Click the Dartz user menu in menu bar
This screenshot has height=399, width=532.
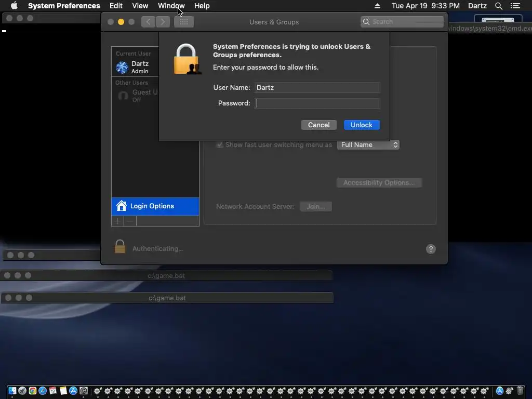click(x=477, y=6)
